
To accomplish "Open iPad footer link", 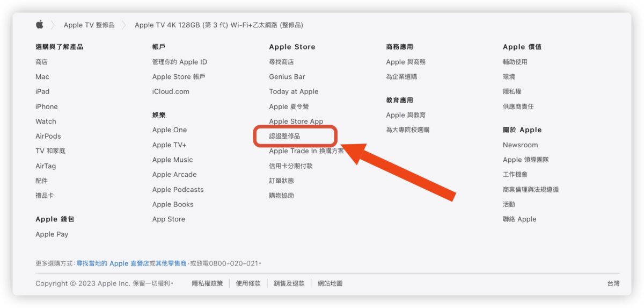I will [x=42, y=91].
